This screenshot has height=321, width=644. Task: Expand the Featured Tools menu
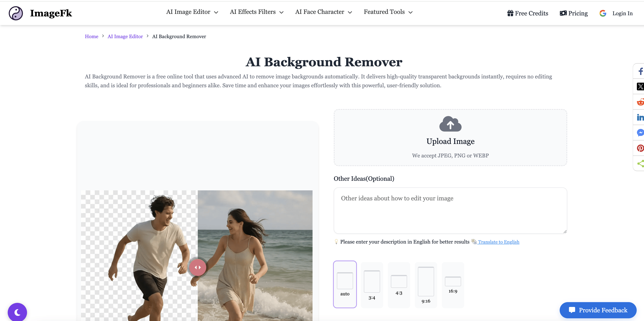click(388, 12)
